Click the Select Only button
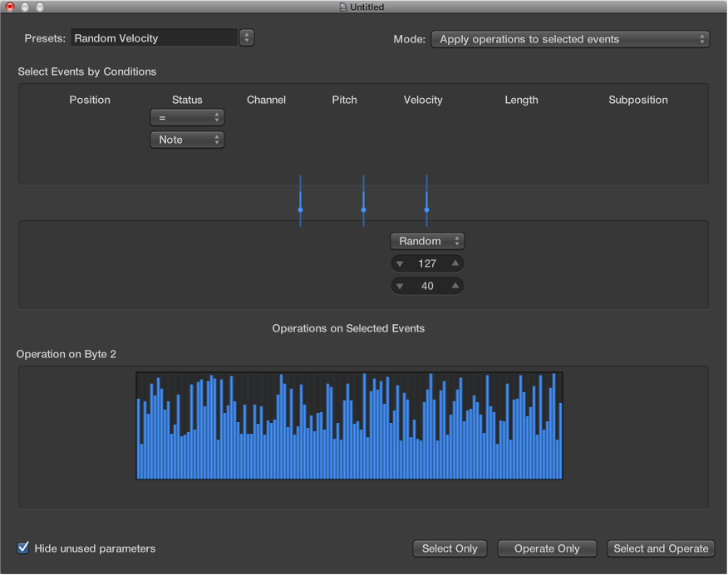728x575 pixels. click(450, 548)
